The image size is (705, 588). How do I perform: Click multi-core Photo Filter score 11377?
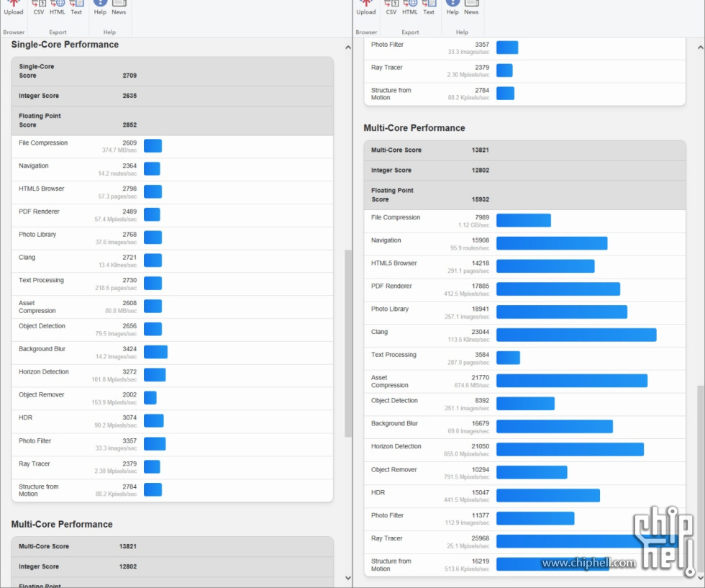(x=481, y=515)
